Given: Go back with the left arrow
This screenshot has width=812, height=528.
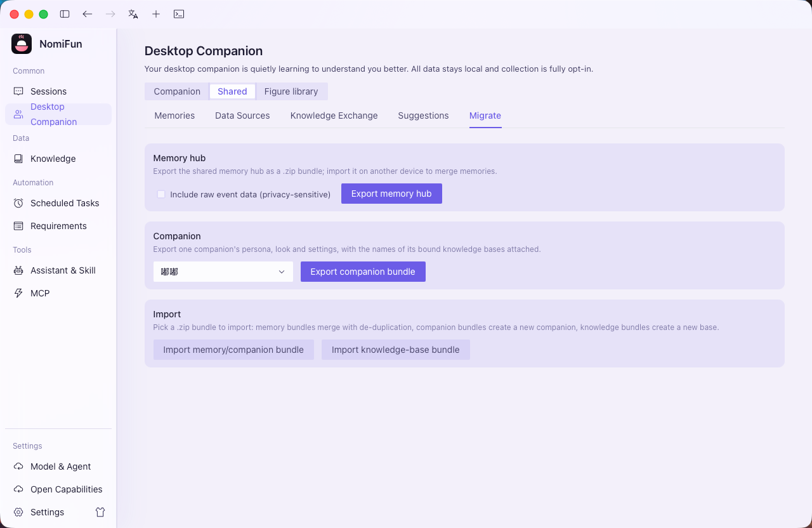Looking at the screenshot, I should (x=88, y=14).
